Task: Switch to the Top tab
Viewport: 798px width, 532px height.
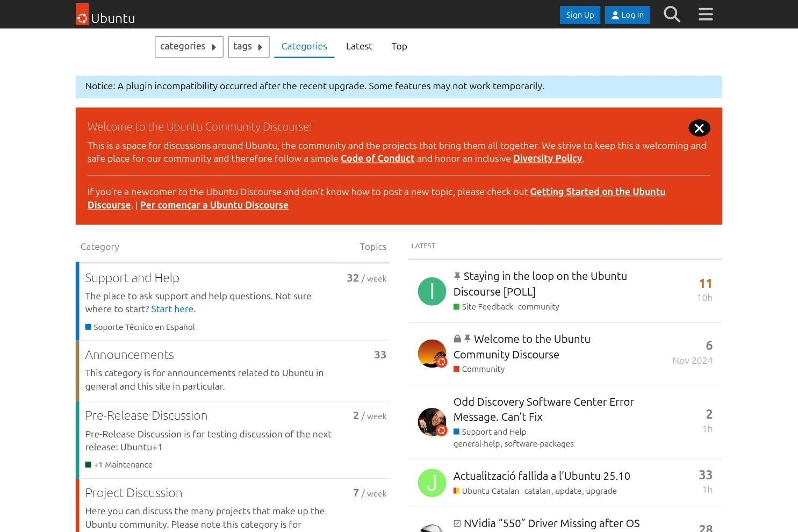Action: point(399,46)
